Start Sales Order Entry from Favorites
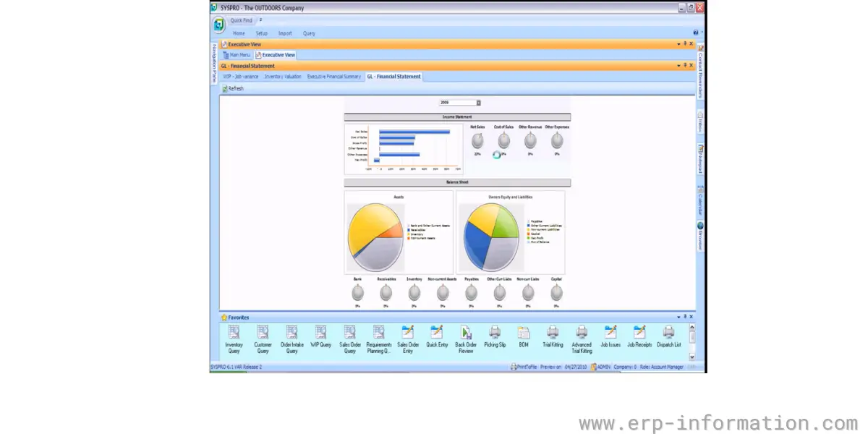The image size is (868, 434). [x=407, y=338]
